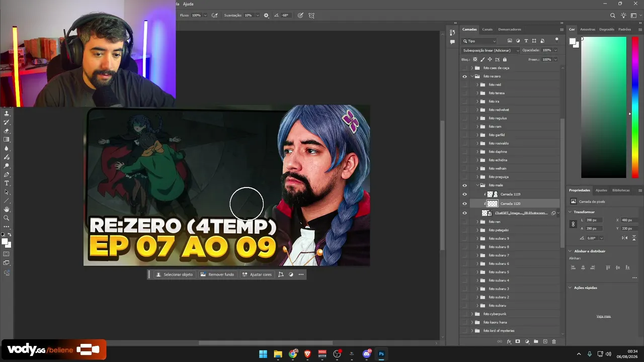
Task: Select the Eraser tool
Action: tap(7, 131)
